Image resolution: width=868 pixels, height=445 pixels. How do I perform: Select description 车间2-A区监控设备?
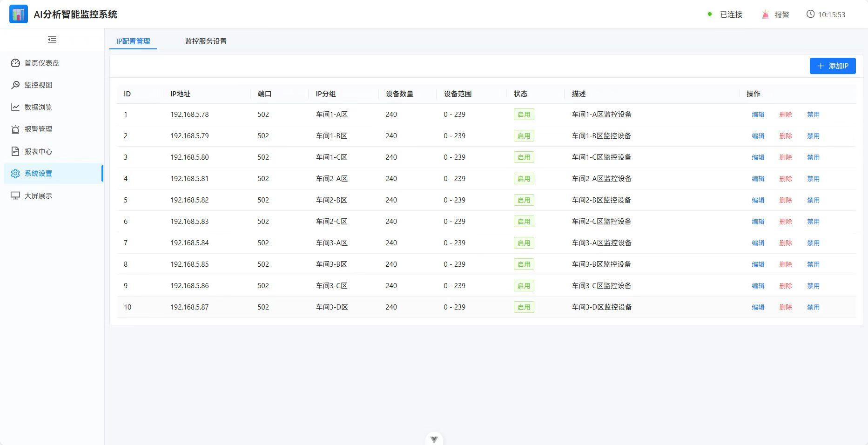coord(601,179)
